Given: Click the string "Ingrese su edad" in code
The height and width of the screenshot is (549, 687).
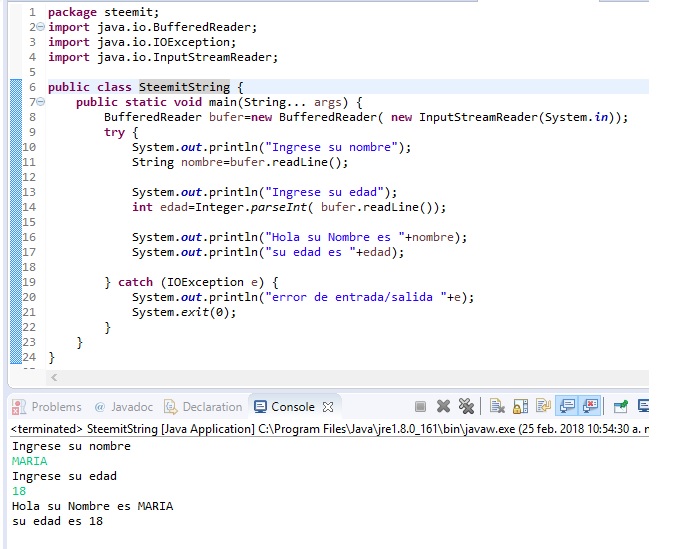Looking at the screenshot, I should [324, 192].
